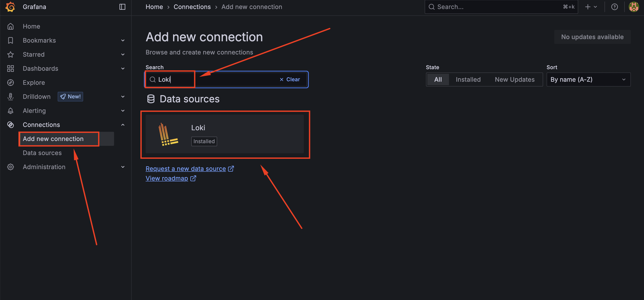The width and height of the screenshot is (644, 300).
Task: Open Request a new data source link
Action: [186, 169]
